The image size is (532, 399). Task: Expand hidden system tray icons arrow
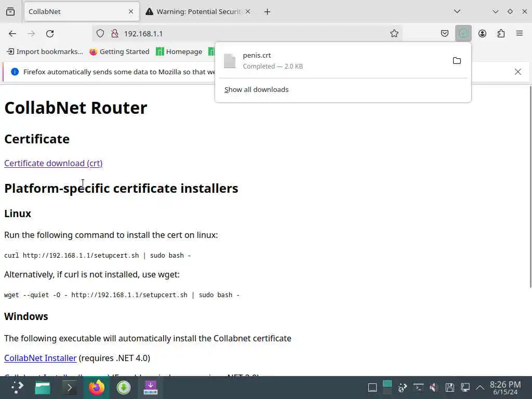click(x=480, y=388)
